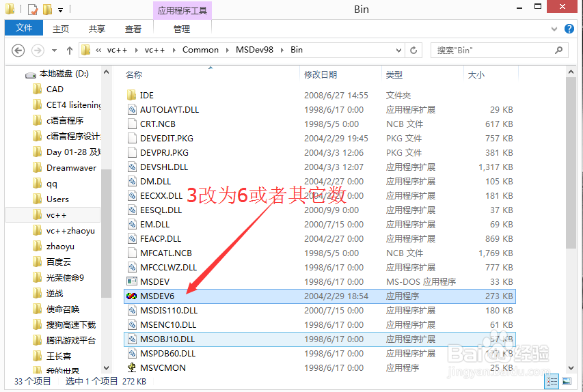The image size is (583, 392).
Task: Select the DM.DLL file icon
Action: click(132, 182)
